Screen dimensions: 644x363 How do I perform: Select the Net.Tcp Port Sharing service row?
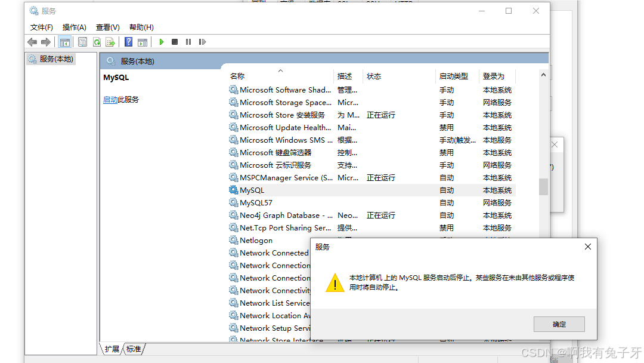[x=371, y=227]
